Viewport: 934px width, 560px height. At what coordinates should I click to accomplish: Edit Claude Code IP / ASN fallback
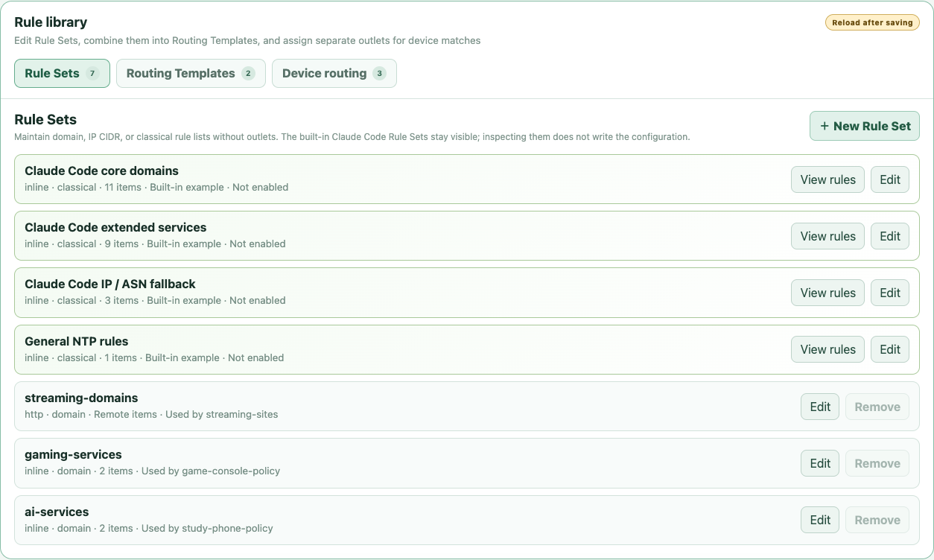(890, 293)
